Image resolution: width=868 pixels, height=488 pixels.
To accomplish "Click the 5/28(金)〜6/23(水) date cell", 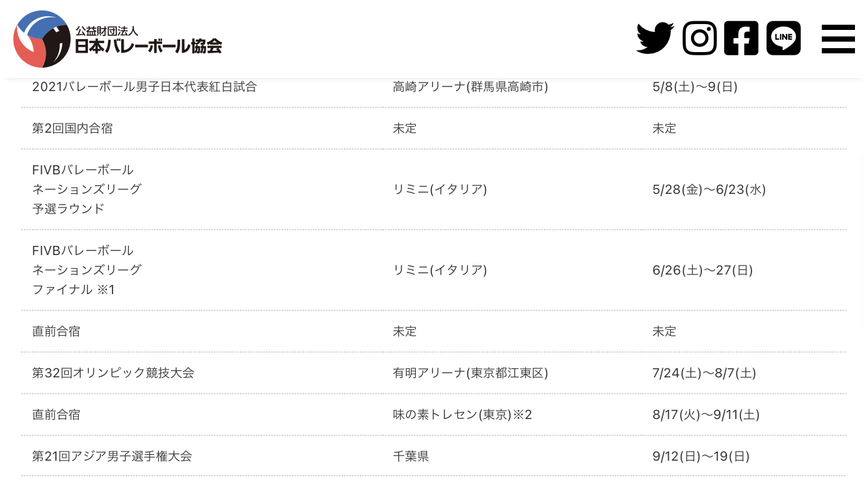I will click(709, 189).
